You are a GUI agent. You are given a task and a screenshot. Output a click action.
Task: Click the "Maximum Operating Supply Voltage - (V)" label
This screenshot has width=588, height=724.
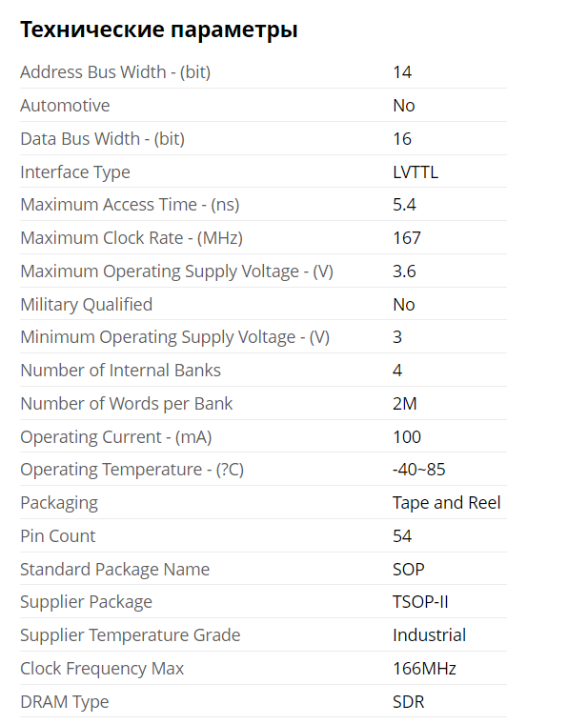[176, 271]
